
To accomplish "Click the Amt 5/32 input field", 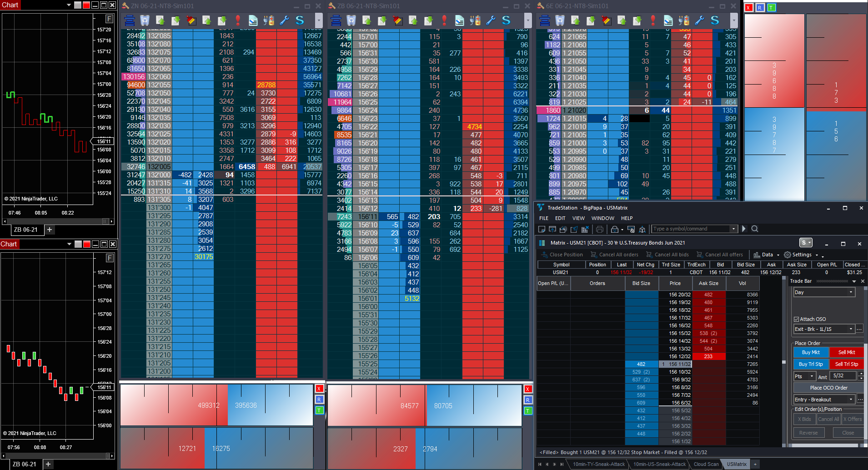I will [843, 376].
